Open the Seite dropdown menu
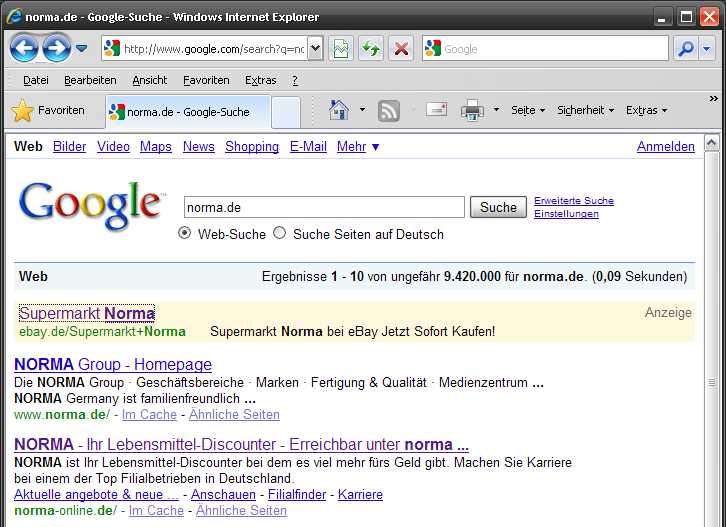 [x=528, y=110]
